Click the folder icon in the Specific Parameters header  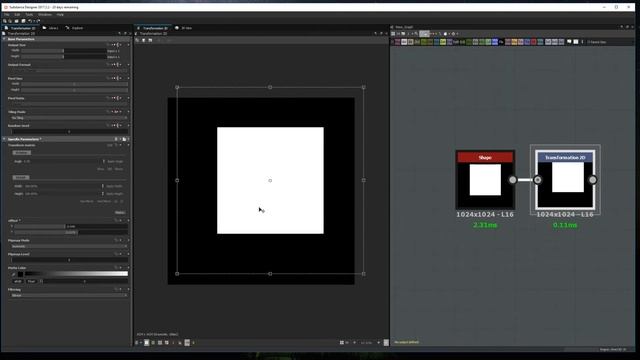tap(124, 139)
